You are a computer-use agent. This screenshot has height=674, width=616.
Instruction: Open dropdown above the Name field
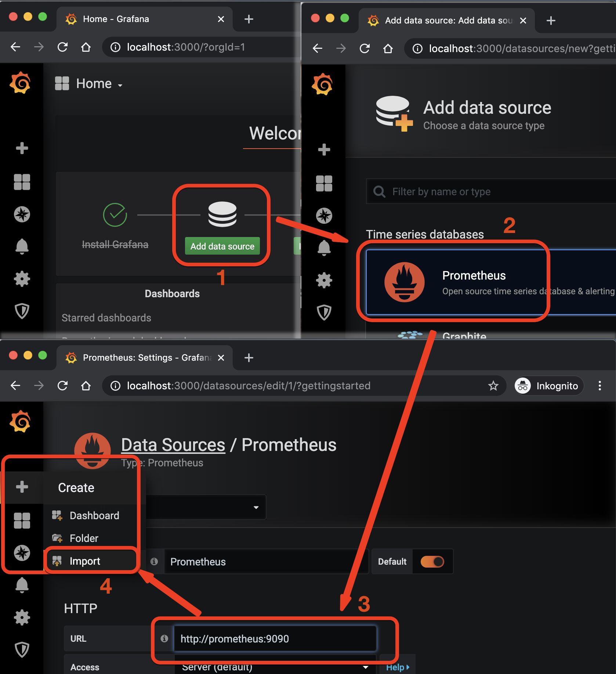tap(206, 507)
